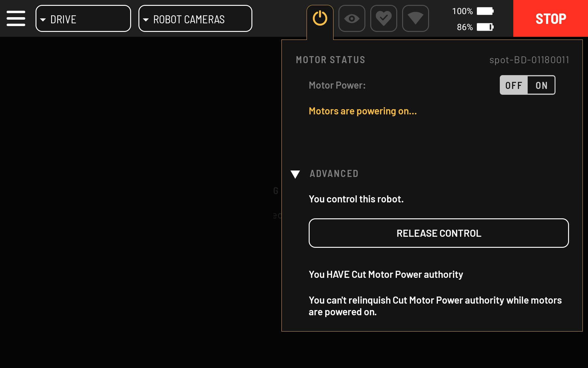Open the hamburger main menu
This screenshot has width=588, height=368.
(16, 18)
